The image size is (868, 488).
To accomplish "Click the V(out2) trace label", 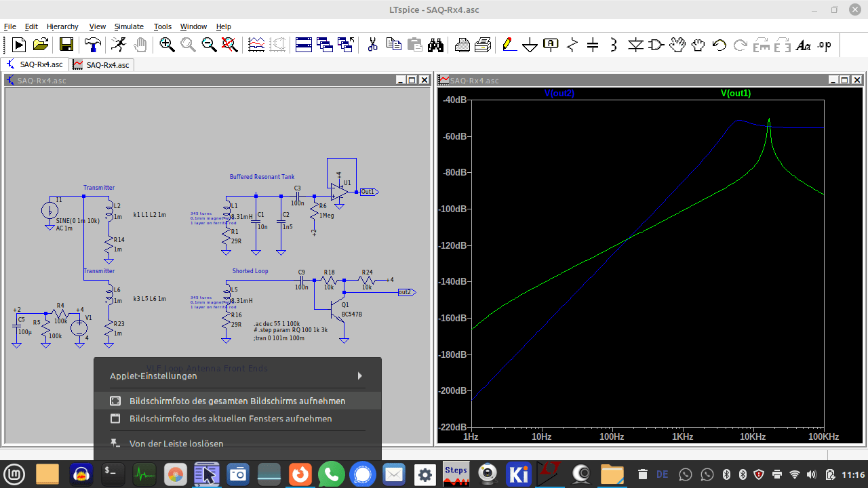I will click(x=559, y=94).
